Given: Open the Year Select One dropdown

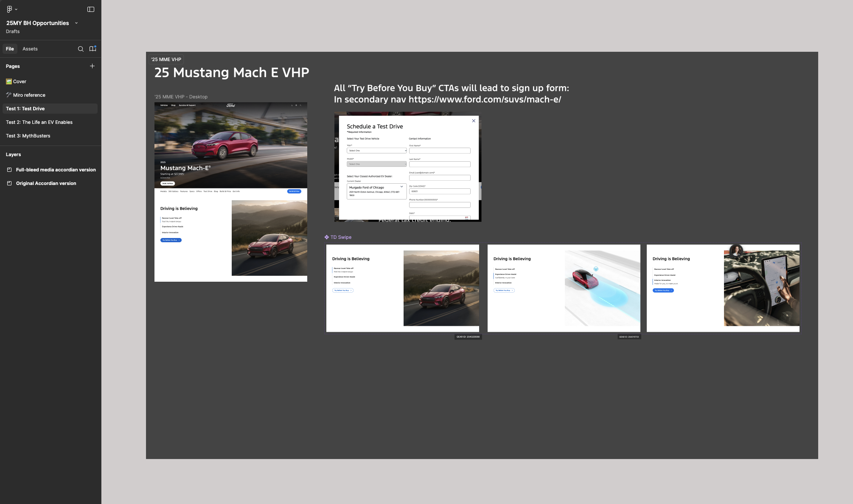Looking at the screenshot, I should tap(376, 151).
